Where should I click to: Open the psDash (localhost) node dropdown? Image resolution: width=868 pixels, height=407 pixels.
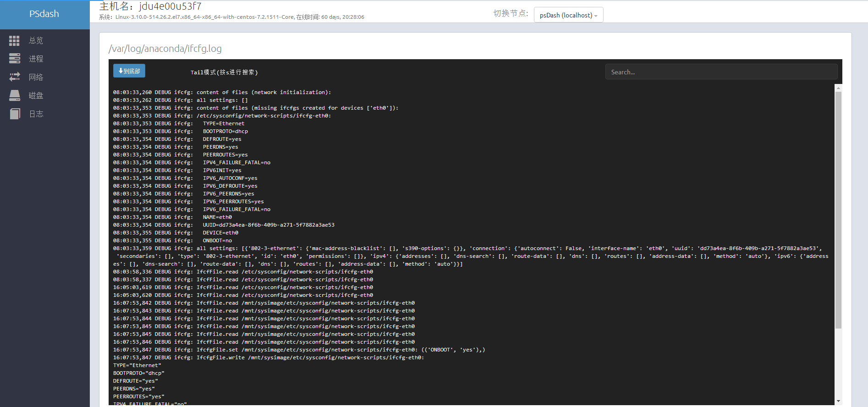(568, 15)
